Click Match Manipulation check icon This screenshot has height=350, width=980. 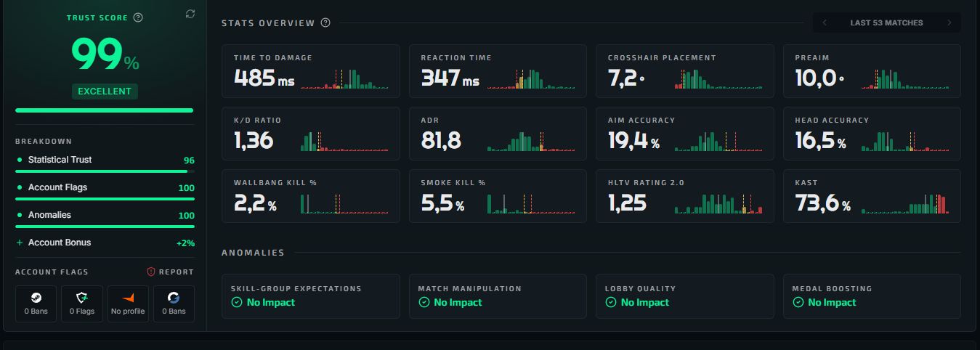click(x=424, y=302)
